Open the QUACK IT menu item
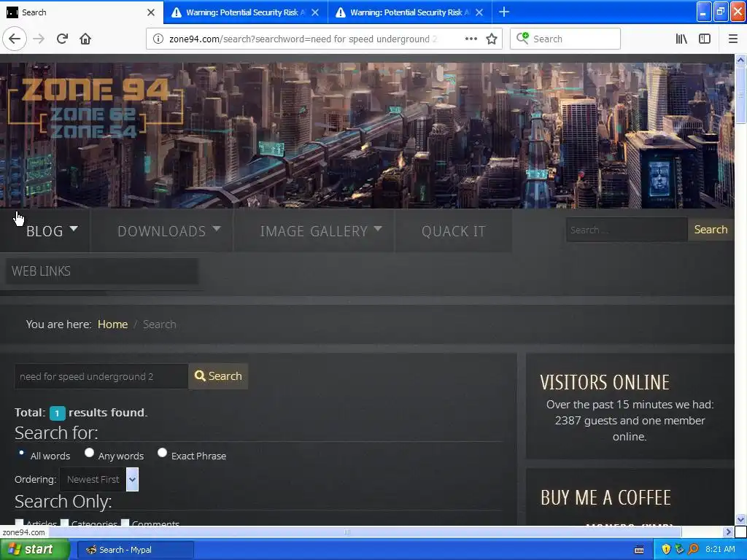Image resolution: width=747 pixels, height=560 pixels. pos(454,231)
